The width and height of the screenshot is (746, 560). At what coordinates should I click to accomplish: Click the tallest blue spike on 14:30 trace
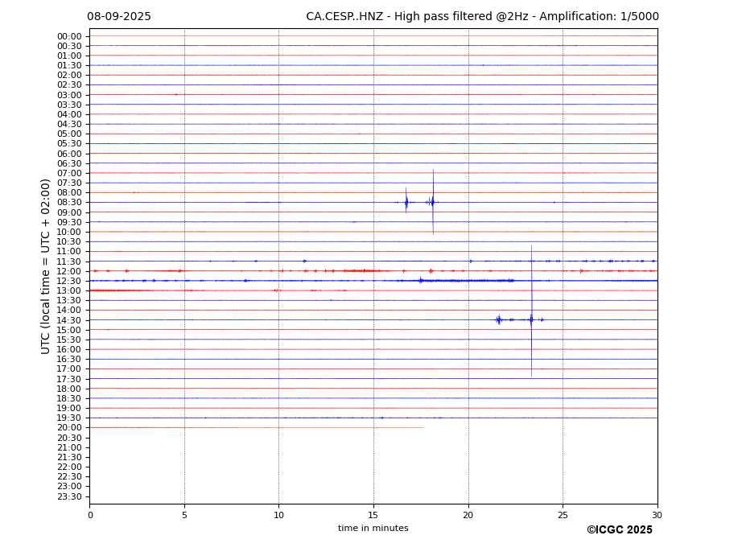click(531, 311)
